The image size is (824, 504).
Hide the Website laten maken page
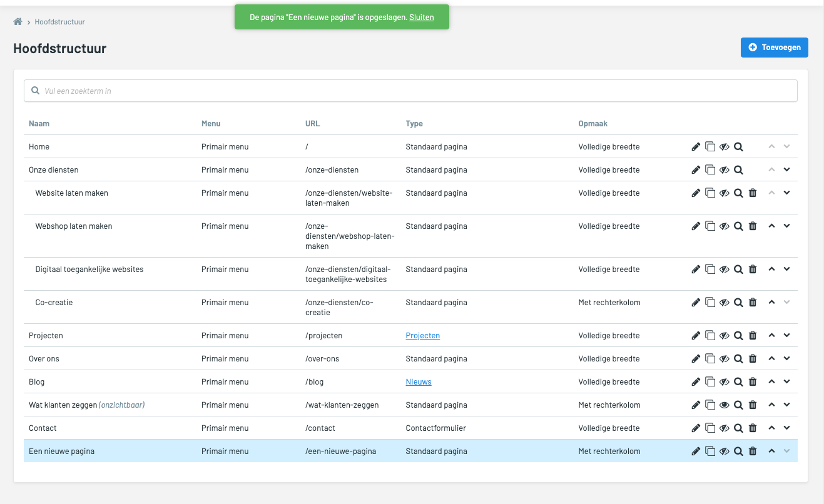(x=725, y=193)
